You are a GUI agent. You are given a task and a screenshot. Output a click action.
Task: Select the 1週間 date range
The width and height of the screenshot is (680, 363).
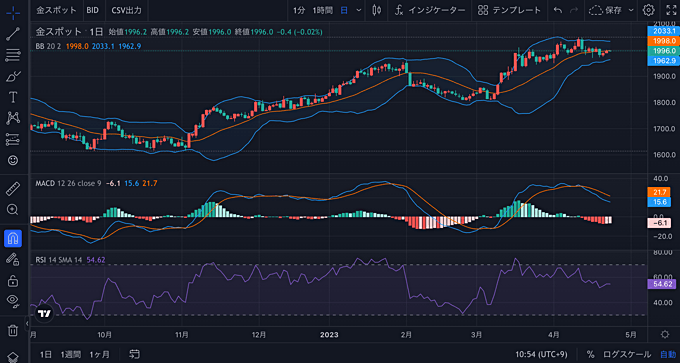(70, 354)
